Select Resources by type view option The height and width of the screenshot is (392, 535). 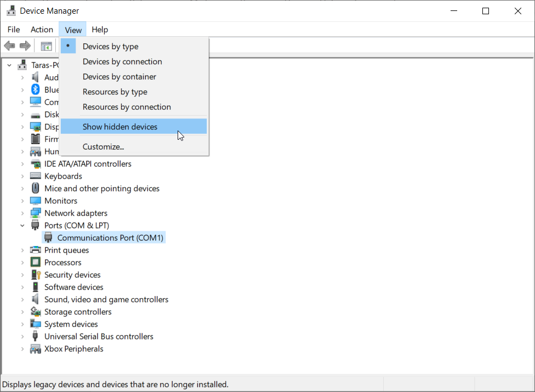pos(134,92)
